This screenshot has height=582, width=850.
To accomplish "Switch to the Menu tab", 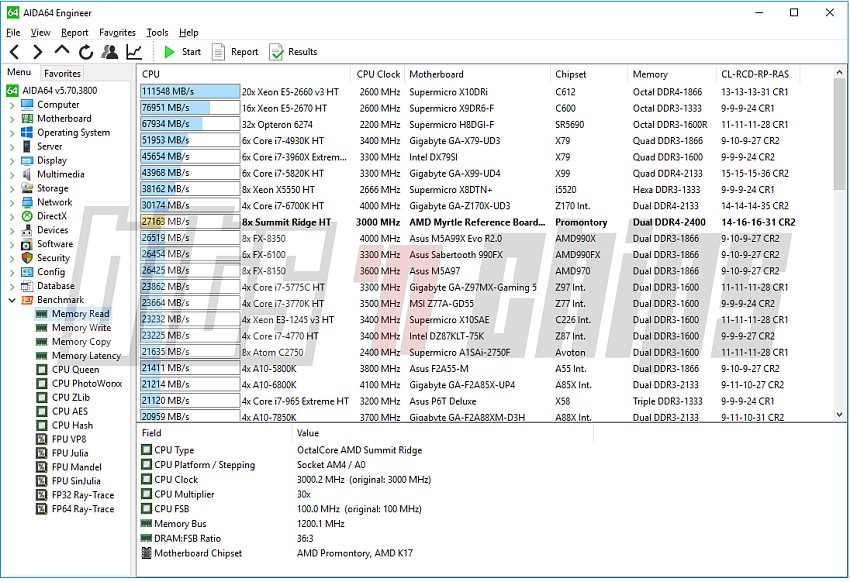I will [x=19, y=72].
